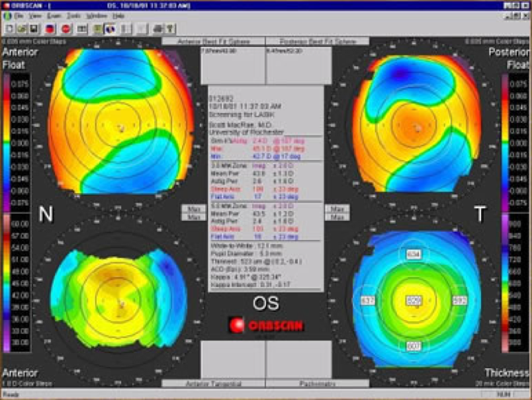Open the Tools menu

[x=73, y=16]
